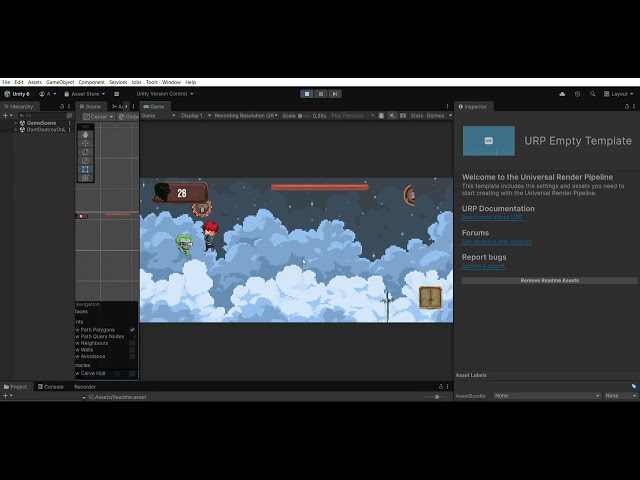Image resolution: width=640 pixels, height=480 pixels.
Task: Click the Asset Labels tag icon
Action: tap(633, 386)
